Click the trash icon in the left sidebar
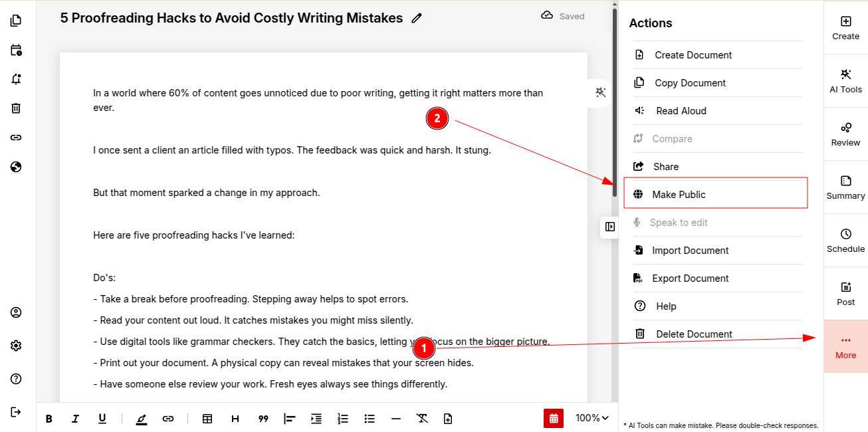Image resolution: width=868 pixels, height=432 pixels. [16, 108]
